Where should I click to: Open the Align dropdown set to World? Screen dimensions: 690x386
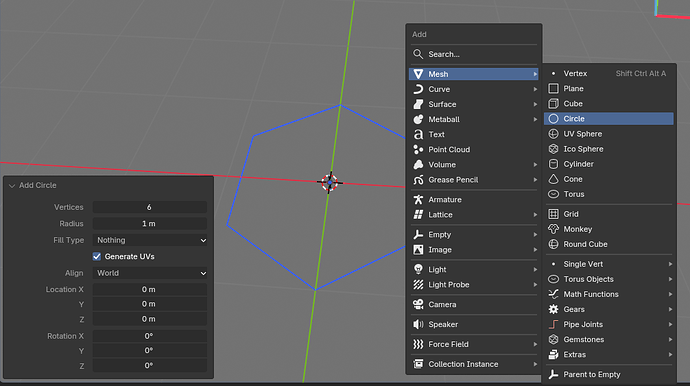[150, 273]
